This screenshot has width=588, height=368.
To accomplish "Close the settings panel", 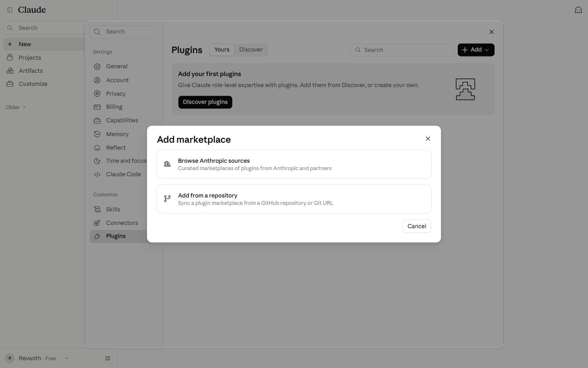I will pos(492,32).
